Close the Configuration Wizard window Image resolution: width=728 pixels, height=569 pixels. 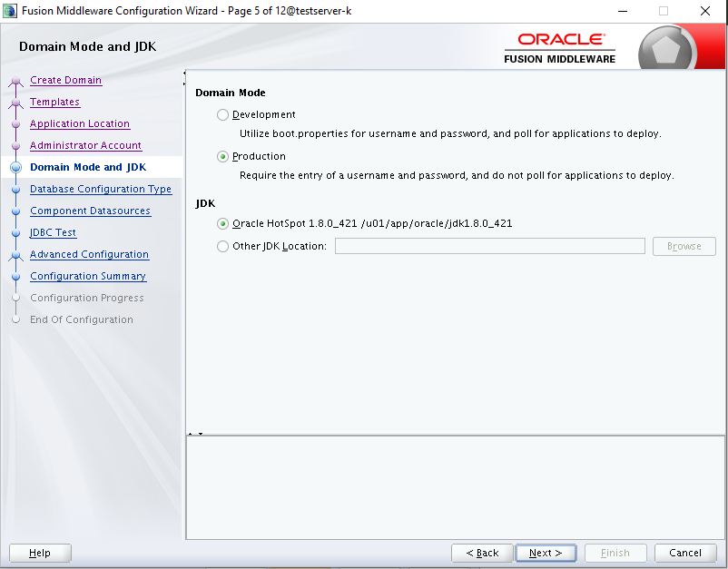point(705,11)
